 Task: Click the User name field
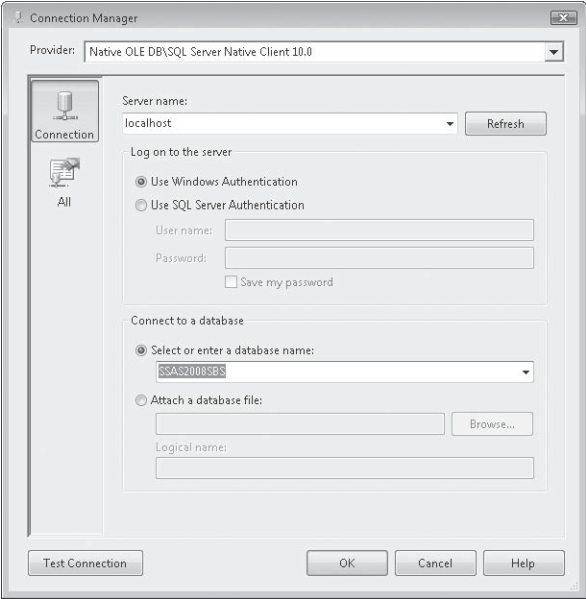pyautogui.click(x=379, y=230)
